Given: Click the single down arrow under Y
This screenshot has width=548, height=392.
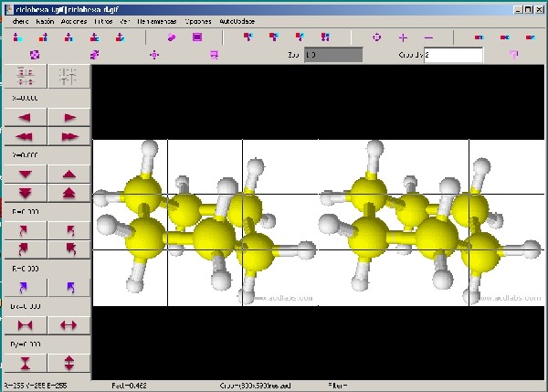Looking at the screenshot, I should [x=25, y=174].
